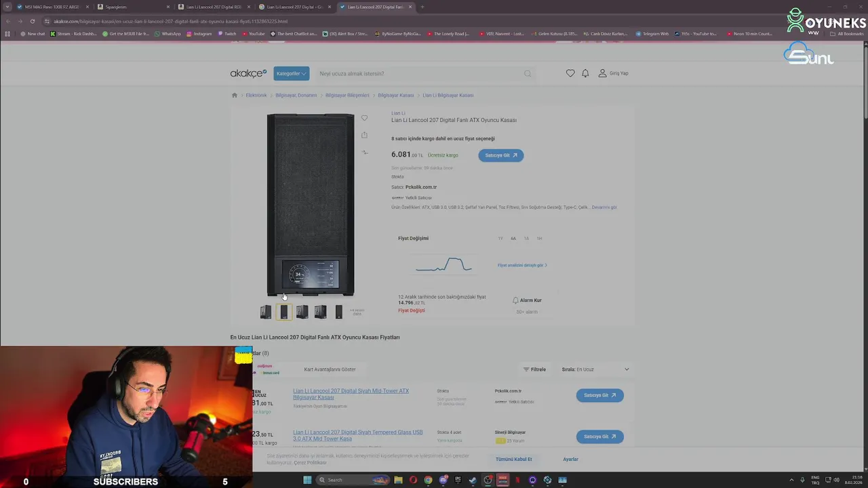Go to home via breadcrumb house icon
The width and height of the screenshot is (868, 488).
click(235, 95)
